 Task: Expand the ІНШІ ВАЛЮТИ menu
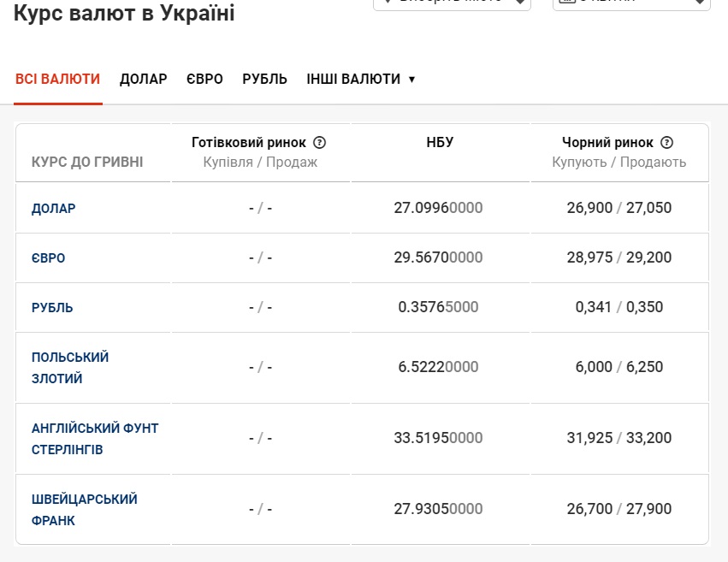pyautogui.click(x=361, y=79)
